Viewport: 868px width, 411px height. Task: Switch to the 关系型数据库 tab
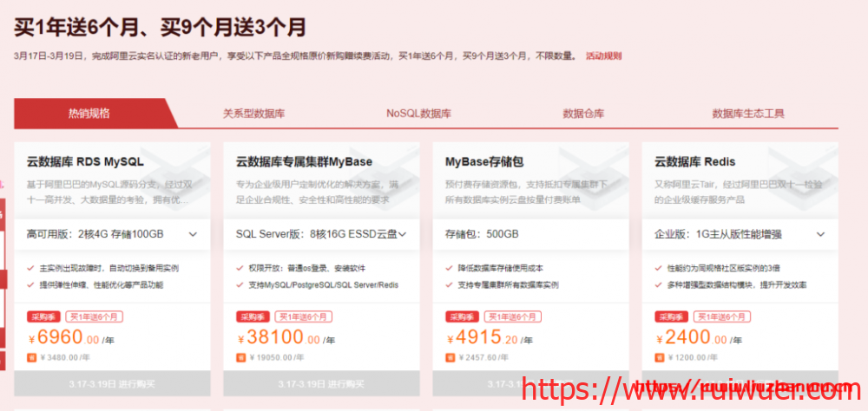pyautogui.click(x=253, y=114)
